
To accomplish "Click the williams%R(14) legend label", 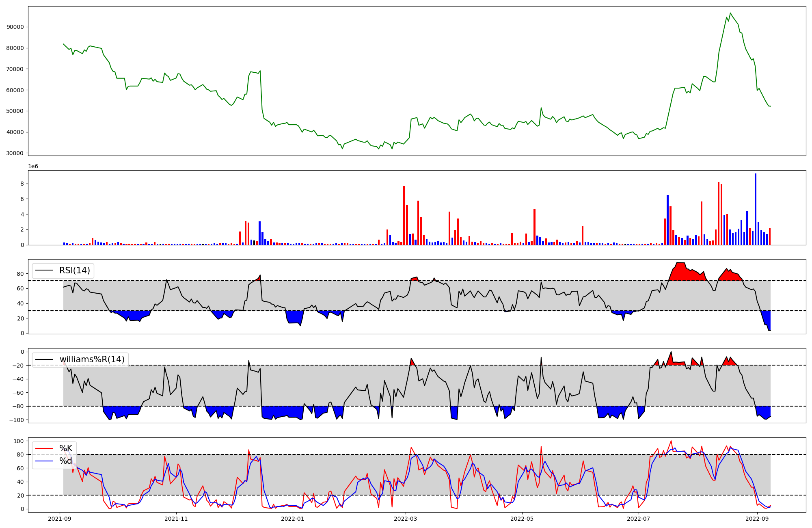I will tap(92, 359).
